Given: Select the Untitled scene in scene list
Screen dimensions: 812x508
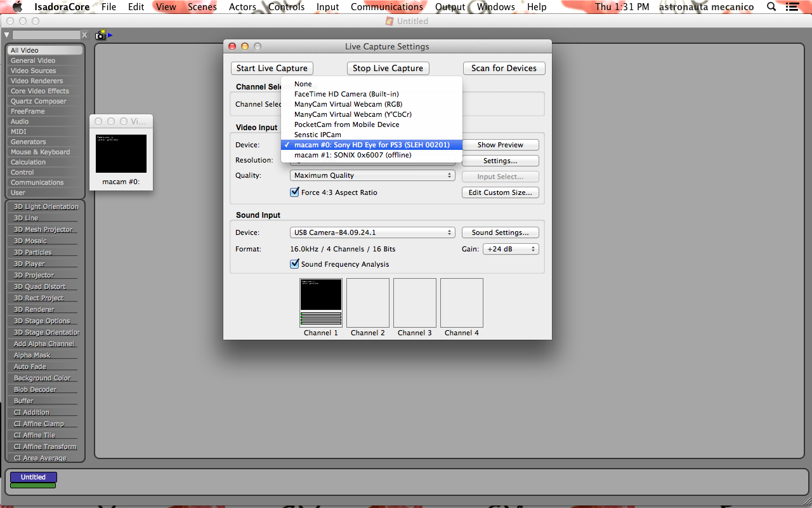Looking at the screenshot, I should (33, 477).
